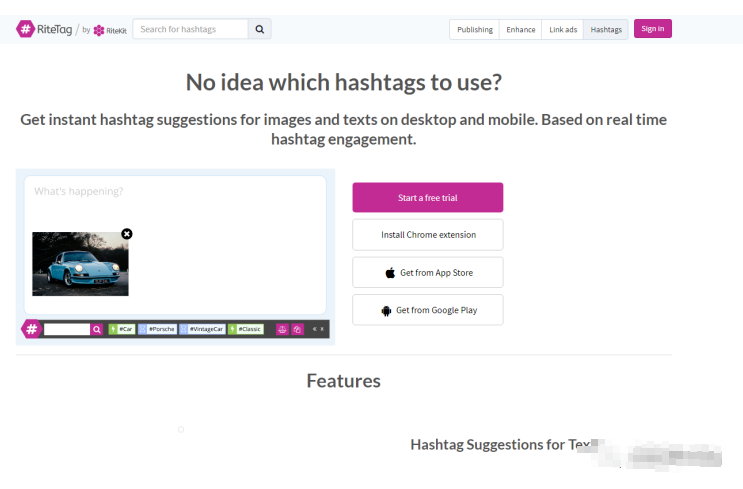This screenshot has height=489, width=743.
Task: Select the #VintageCar hashtag suggestion
Action: [202, 329]
